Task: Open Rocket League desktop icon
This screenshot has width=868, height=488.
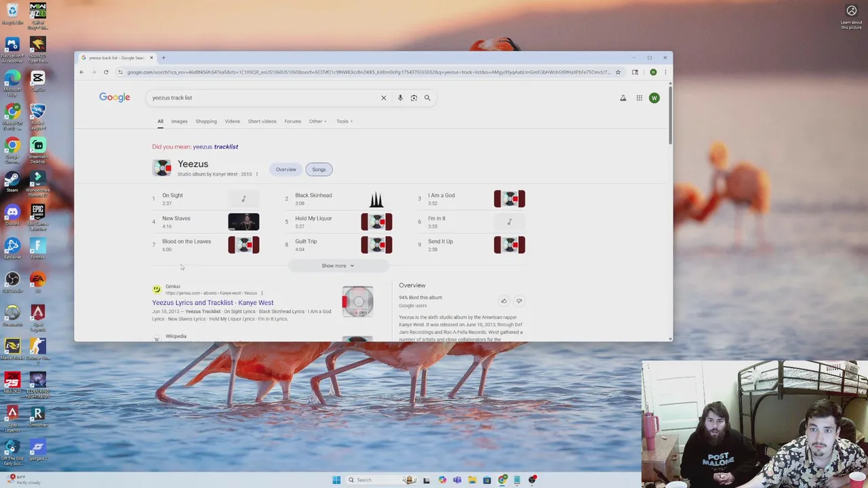Action: pos(37,117)
